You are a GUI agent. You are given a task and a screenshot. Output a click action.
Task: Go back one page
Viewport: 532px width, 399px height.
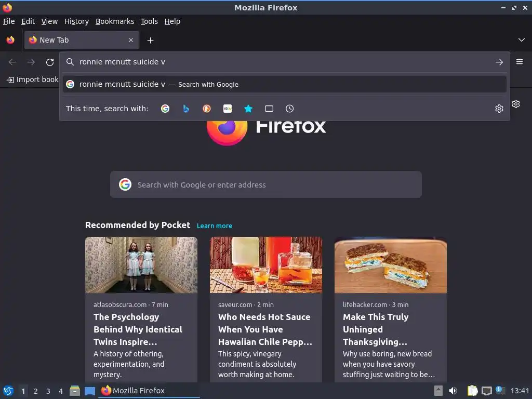pyautogui.click(x=12, y=62)
